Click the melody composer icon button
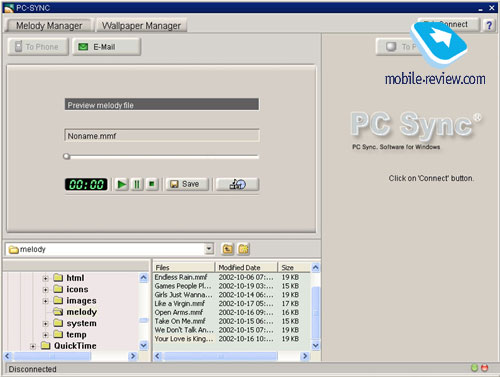Screen dimensions: 500x377 (x=237, y=184)
